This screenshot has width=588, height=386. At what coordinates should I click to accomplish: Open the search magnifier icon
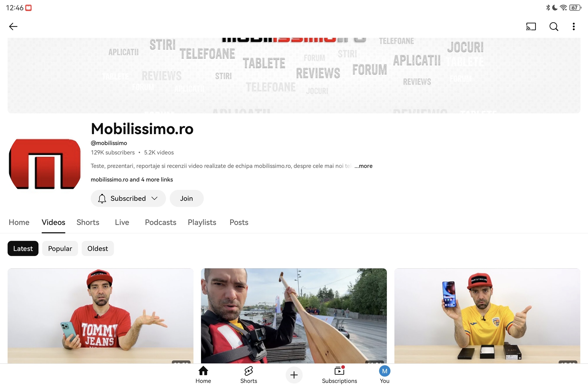[554, 26]
